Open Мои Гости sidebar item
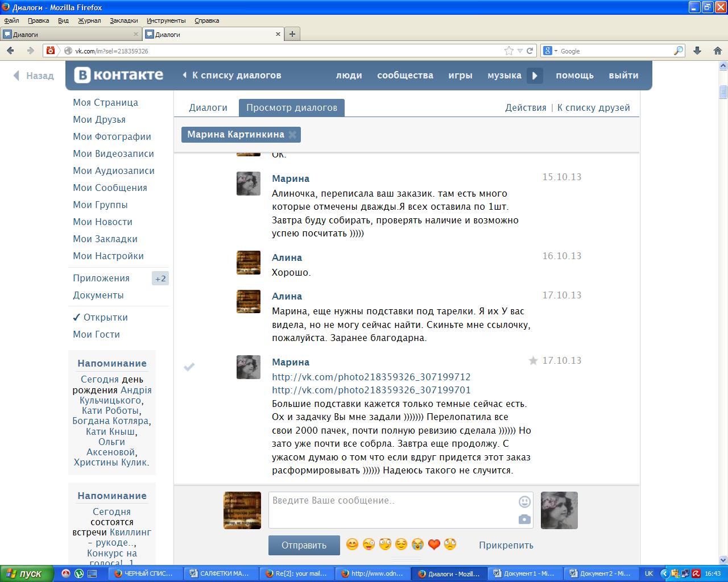Viewport: 728px width, 582px height. pyautogui.click(x=96, y=334)
